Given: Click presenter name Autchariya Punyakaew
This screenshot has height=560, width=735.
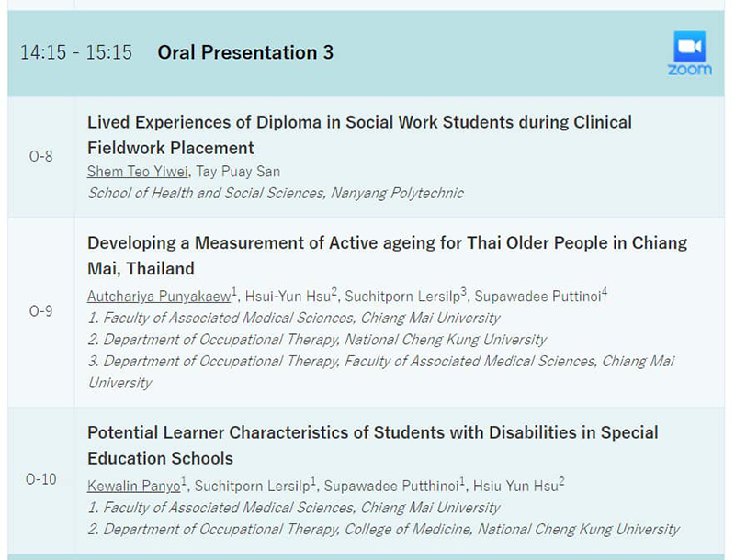Looking at the screenshot, I should [x=159, y=297].
